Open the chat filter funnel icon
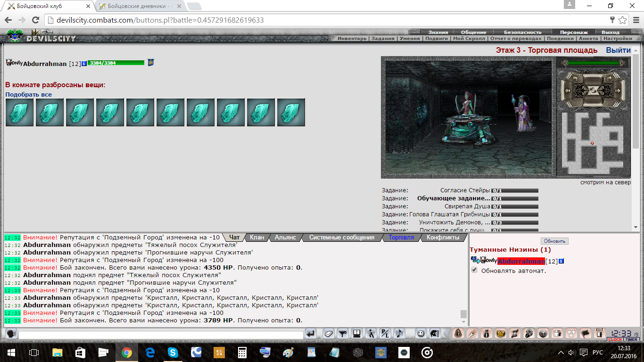 (342, 333)
